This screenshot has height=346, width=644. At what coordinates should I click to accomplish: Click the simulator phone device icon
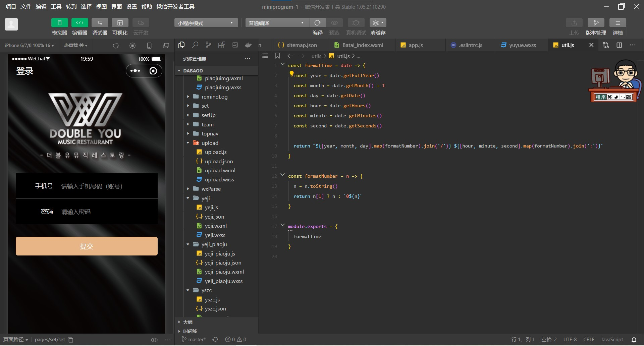[x=149, y=46]
